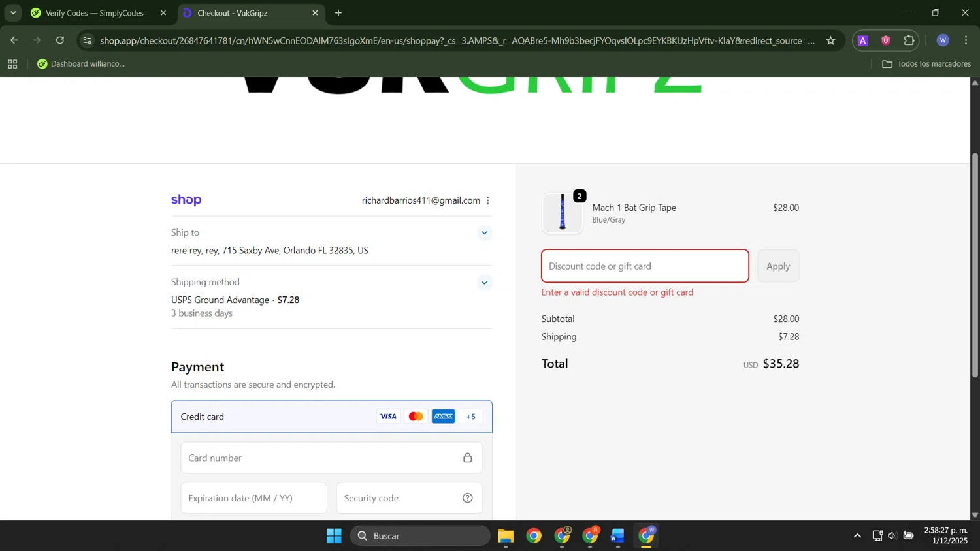Expand the Ship to address section
The height and width of the screenshot is (551, 980).
pos(484,233)
